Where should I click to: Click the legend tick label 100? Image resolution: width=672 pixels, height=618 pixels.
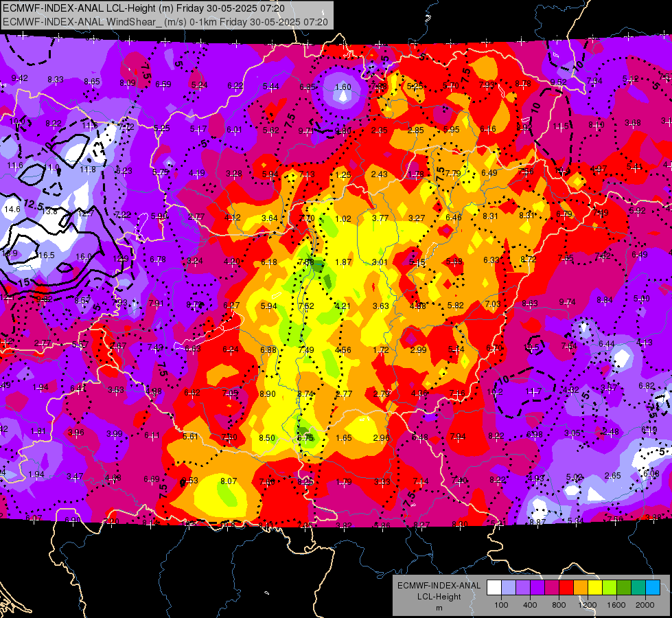(502, 605)
